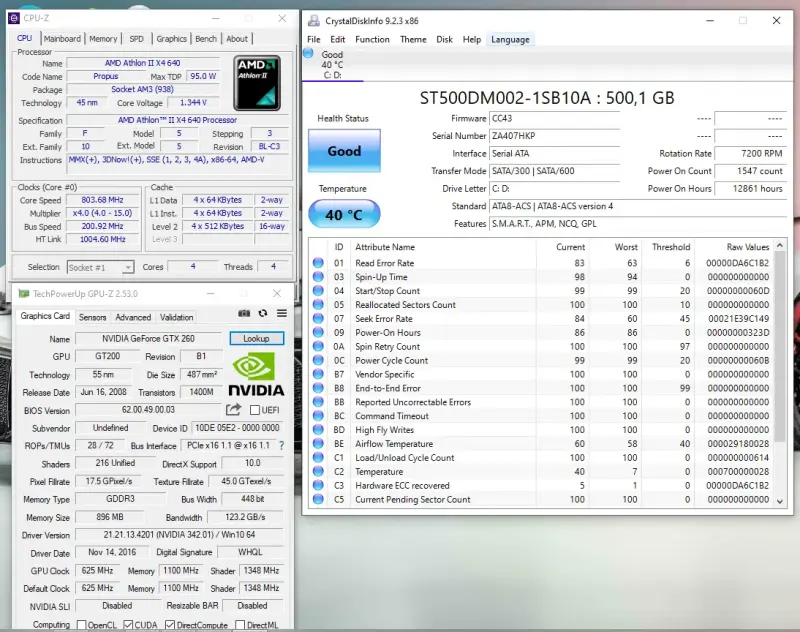
Task: Click the 40 °C temperature button
Action: click(344, 214)
